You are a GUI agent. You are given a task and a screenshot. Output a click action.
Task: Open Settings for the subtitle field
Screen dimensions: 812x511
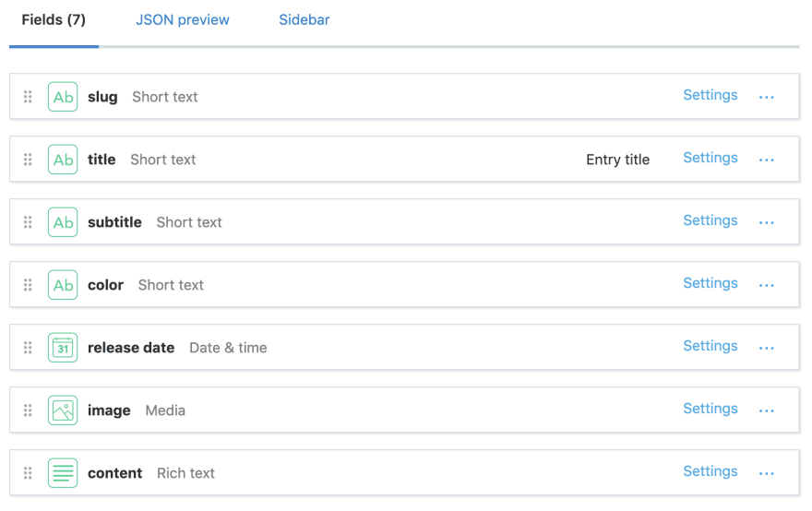pos(710,220)
